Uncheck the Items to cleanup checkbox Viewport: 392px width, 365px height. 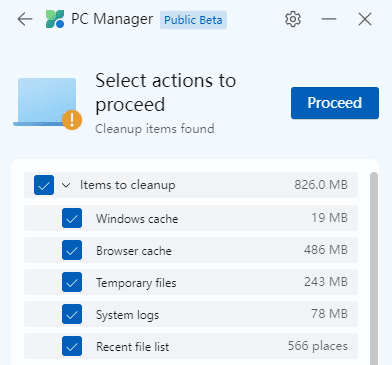(x=44, y=185)
